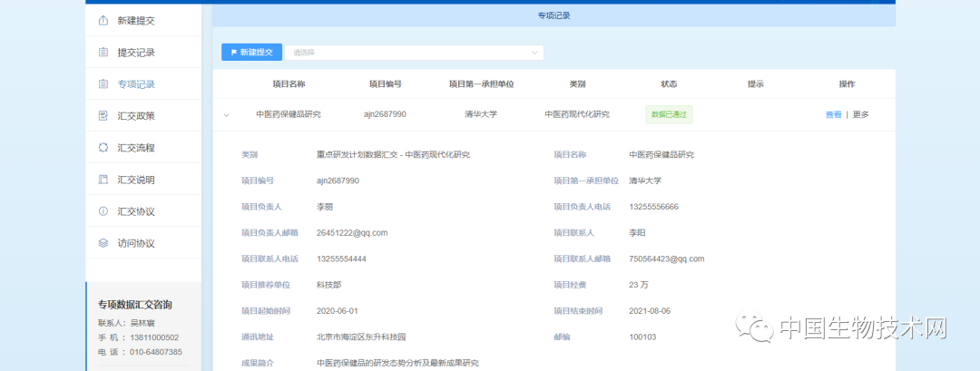Viewport: 980px width, 371px height.
Task: Click the 提交记录 sidebar list icon
Action: click(103, 52)
